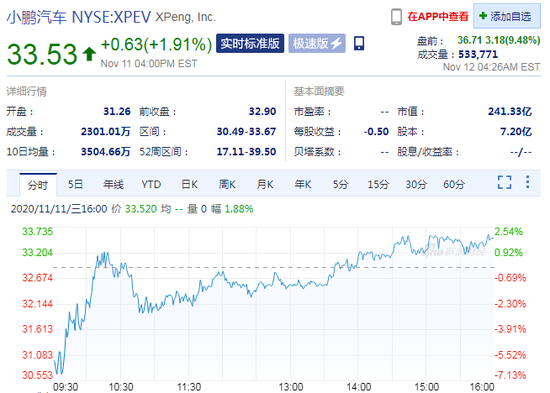Click the 每股收益 value -0.50

[x=376, y=132]
